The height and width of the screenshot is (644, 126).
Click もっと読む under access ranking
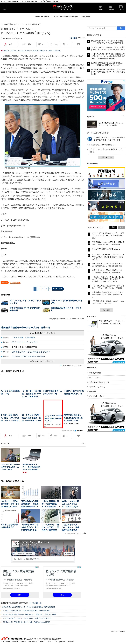(x=106, y=310)
